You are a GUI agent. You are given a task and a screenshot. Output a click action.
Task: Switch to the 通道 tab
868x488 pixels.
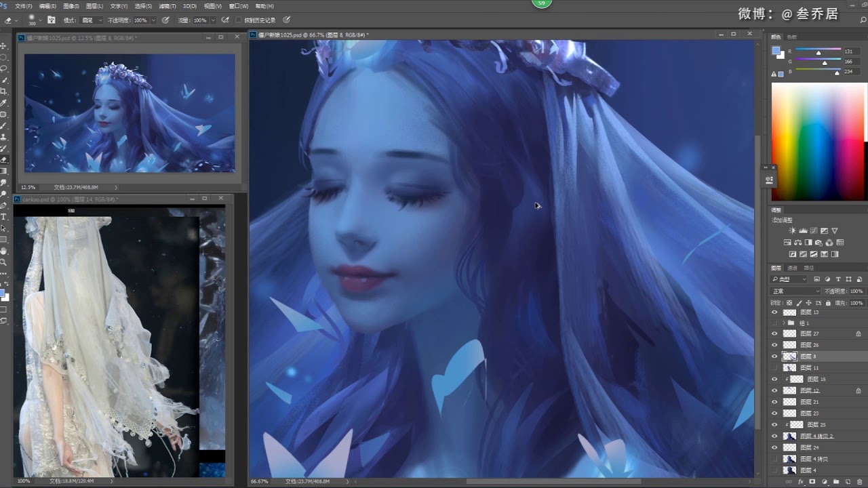(792, 268)
